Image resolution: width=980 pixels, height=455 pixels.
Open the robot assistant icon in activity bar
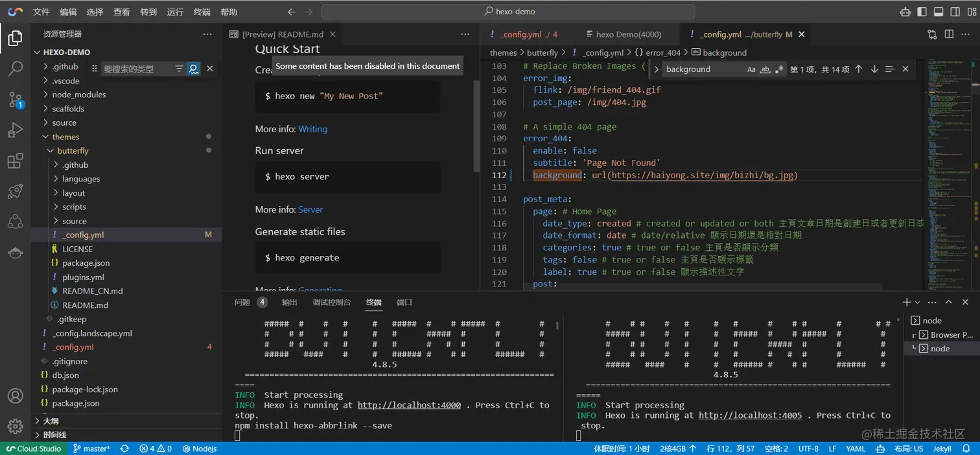click(x=15, y=252)
